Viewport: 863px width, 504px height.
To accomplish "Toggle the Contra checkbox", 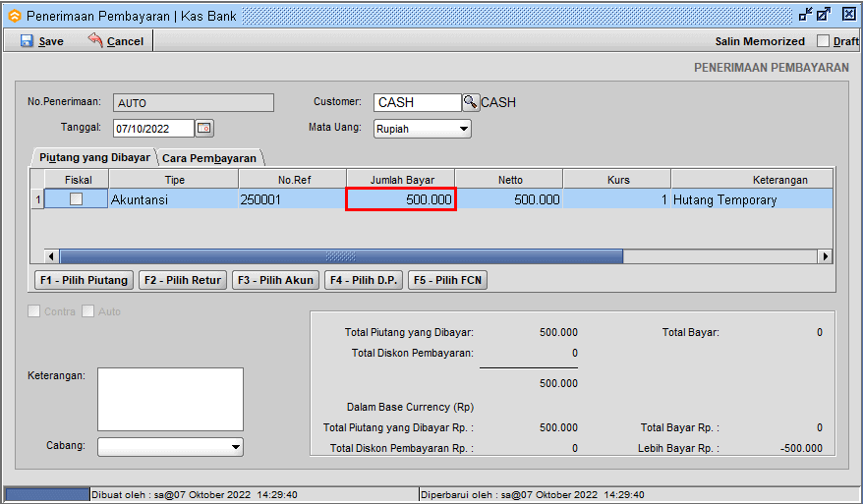I will point(34,311).
